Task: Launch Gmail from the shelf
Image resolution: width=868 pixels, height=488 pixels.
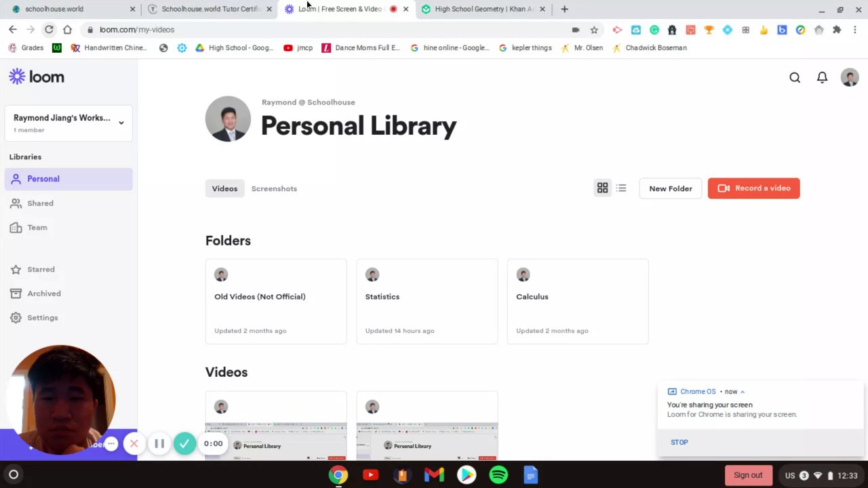Action: pyautogui.click(x=434, y=475)
